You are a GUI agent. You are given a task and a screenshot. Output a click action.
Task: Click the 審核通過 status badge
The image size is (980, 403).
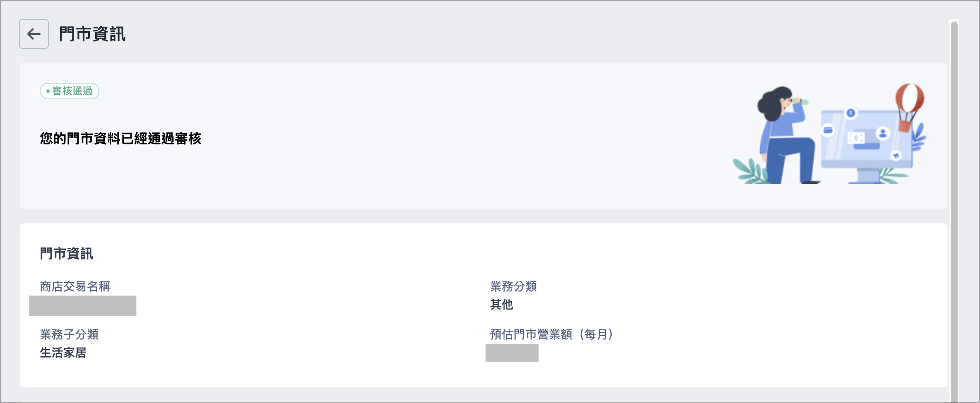70,91
